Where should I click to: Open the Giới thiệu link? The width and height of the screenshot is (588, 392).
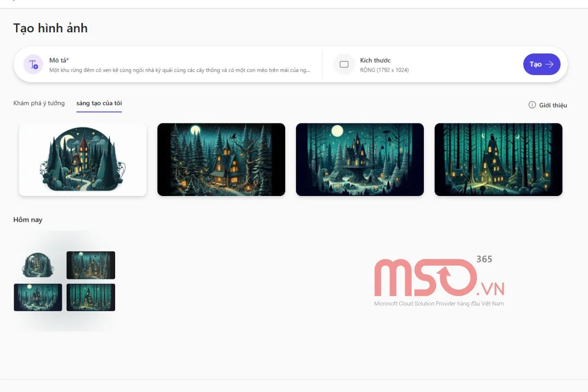[x=553, y=105]
